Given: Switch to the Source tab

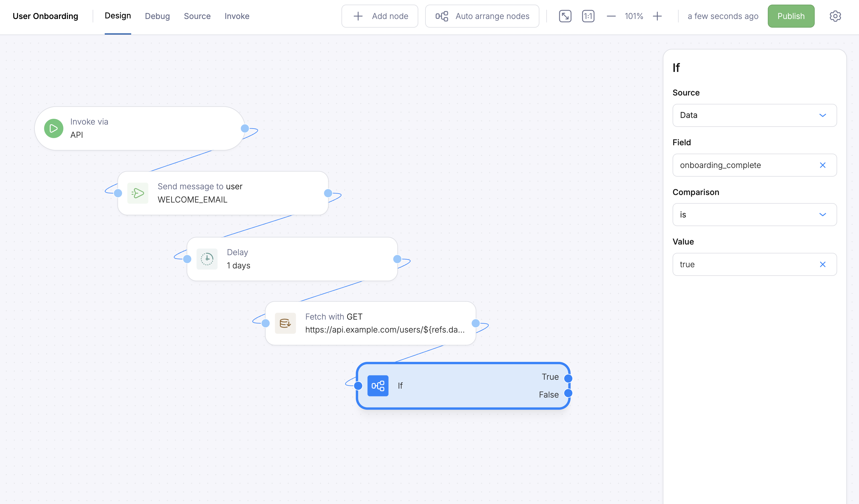Looking at the screenshot, I should (197, 16).
